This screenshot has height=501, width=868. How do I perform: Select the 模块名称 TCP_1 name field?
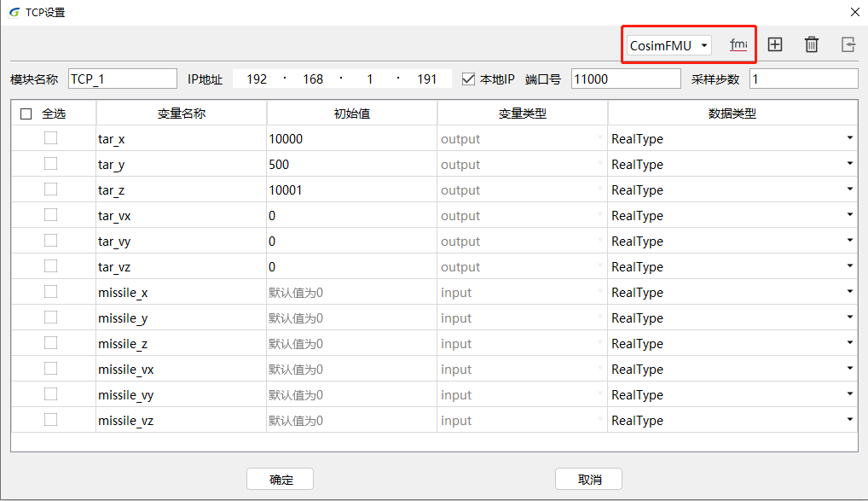point(122,78)
